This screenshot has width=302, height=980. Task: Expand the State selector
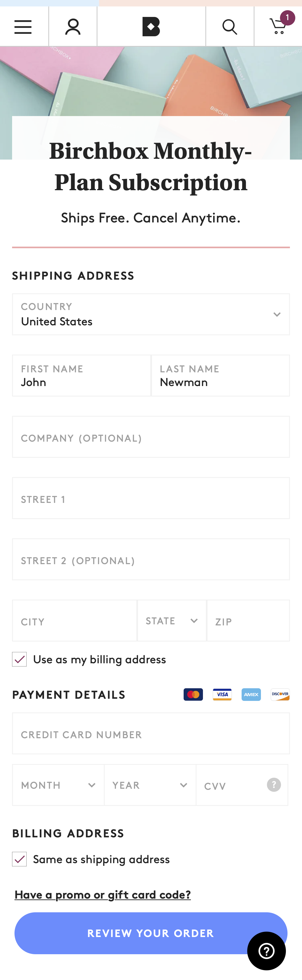pyautogui.click(x=194, y=621)
